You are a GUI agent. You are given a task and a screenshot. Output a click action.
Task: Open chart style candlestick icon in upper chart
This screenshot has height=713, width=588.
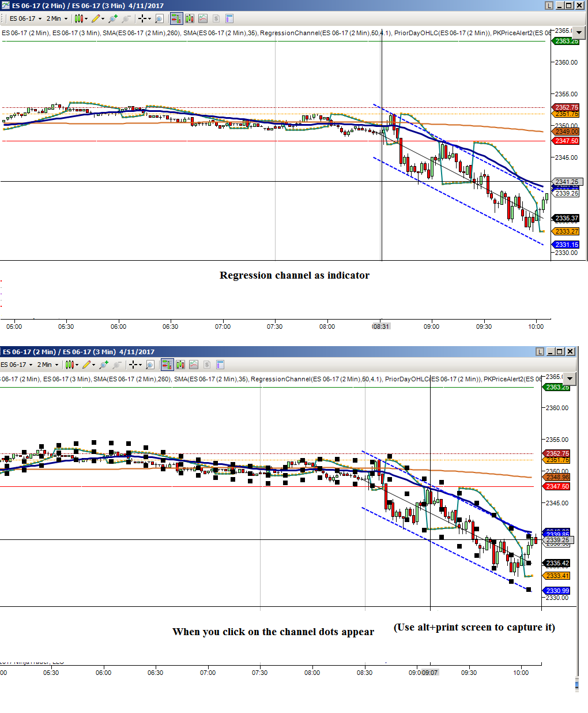click(78, 18)
